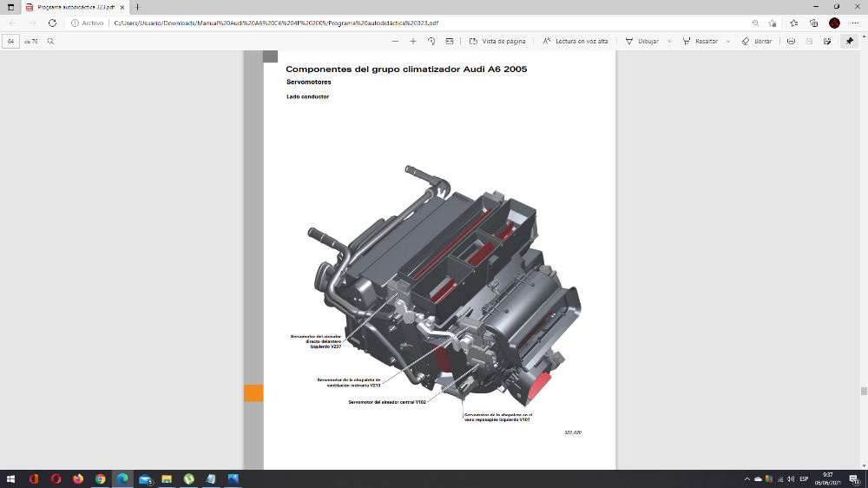
Task: Go forward to next page
Action: pyautogui.click(x=33, y=23)
